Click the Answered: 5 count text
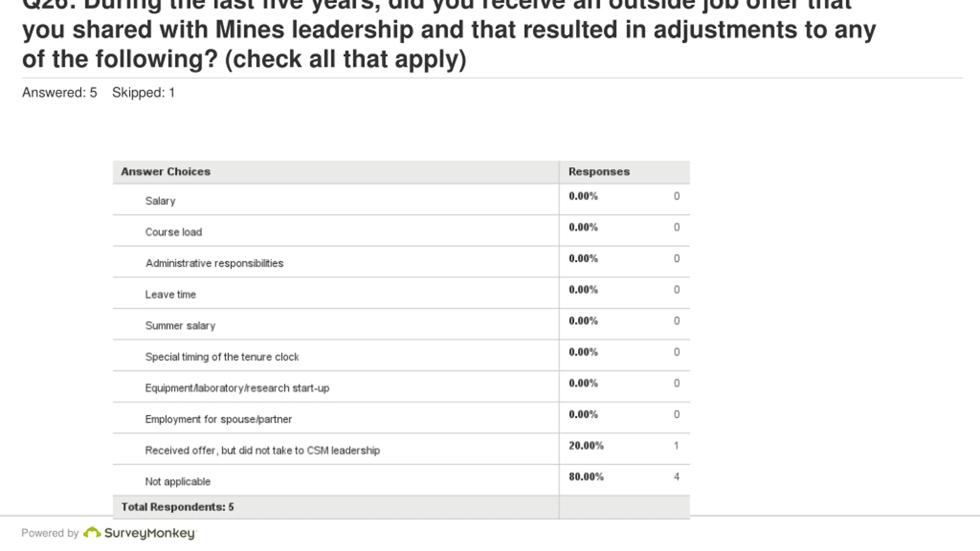The width and height of the screenshot is (980, 551). (59, 93)
